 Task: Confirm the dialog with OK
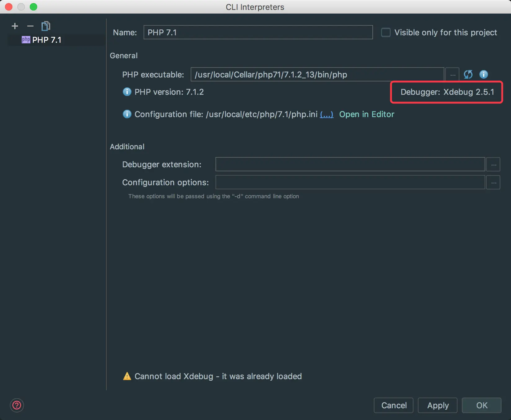(x=482, y=405)
